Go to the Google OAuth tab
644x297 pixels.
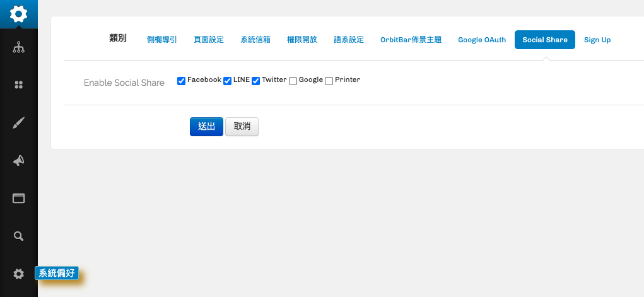[482, 40]
